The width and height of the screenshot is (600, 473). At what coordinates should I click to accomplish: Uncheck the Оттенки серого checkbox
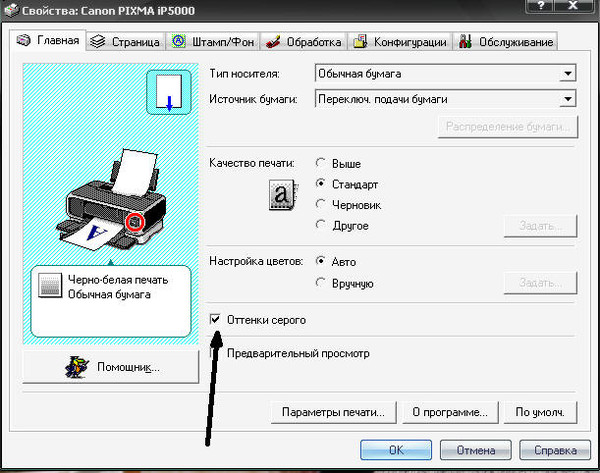click(x=215, y=319)
